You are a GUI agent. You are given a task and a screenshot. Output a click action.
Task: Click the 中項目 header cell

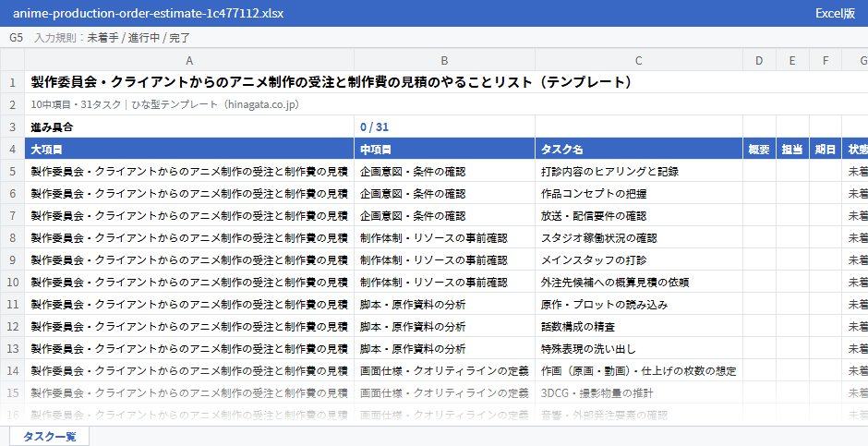pos(444,149)
